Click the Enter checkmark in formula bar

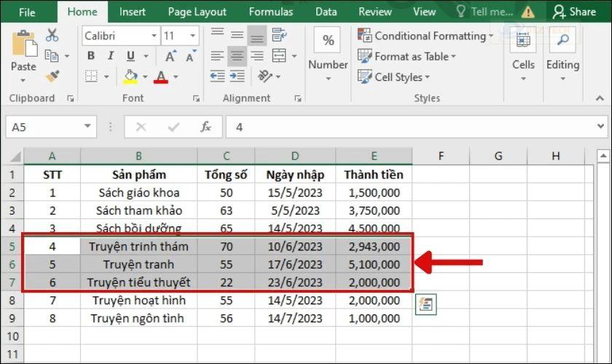[x=173, y=127]
